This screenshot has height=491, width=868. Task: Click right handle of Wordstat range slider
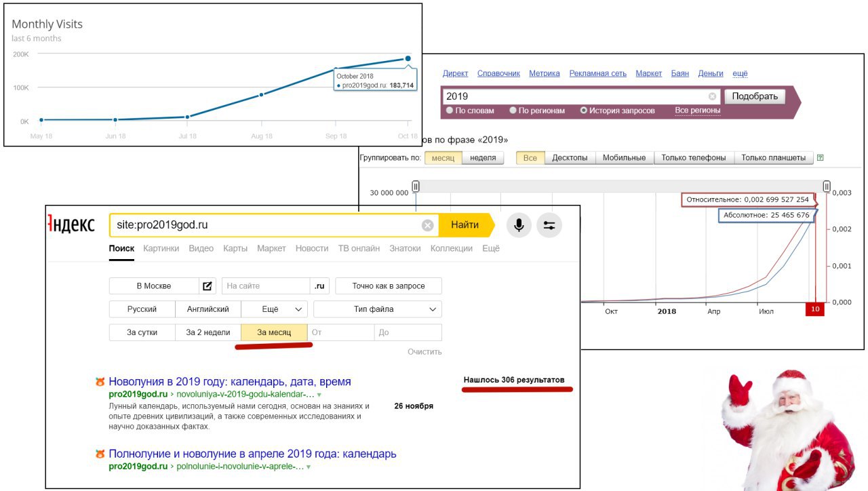pos(827,186)
